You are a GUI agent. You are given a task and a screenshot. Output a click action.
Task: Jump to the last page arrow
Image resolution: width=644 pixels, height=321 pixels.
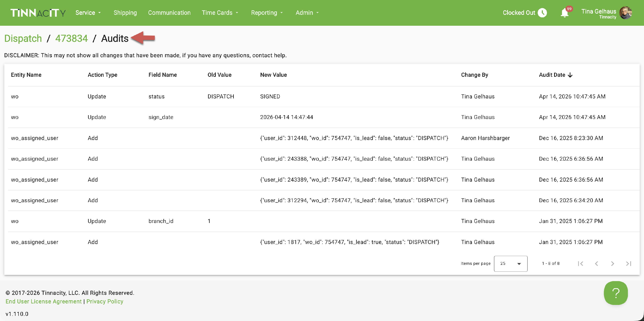pos(629,264)
